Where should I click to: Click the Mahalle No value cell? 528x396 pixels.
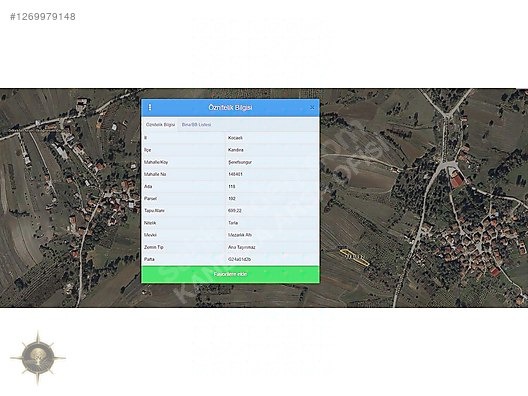click(271, 174)
